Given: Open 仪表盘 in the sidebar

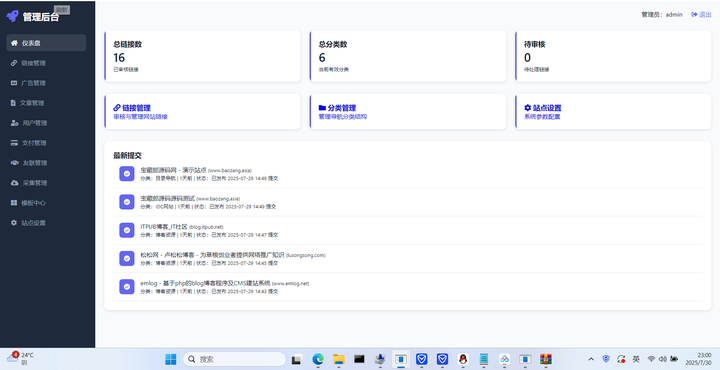Looking at the screenshot, I should 46,43.
